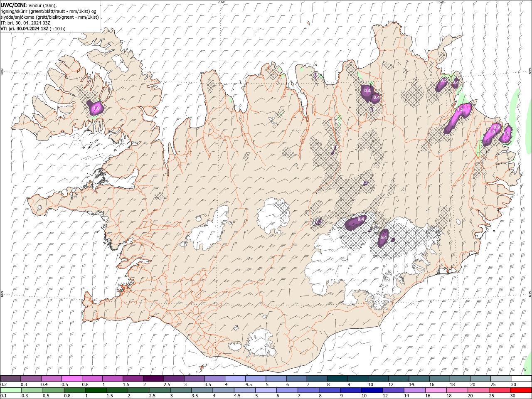Pick the top-row swatch between 6 and 7

296,379
